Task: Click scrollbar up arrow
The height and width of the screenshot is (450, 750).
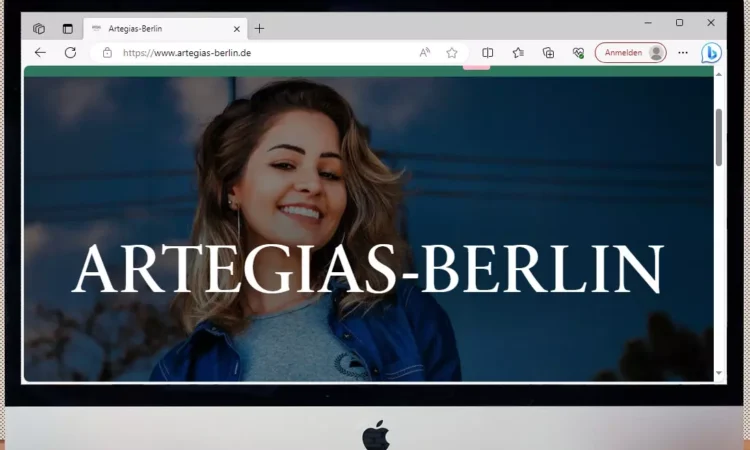Action: tap(718, 75)
